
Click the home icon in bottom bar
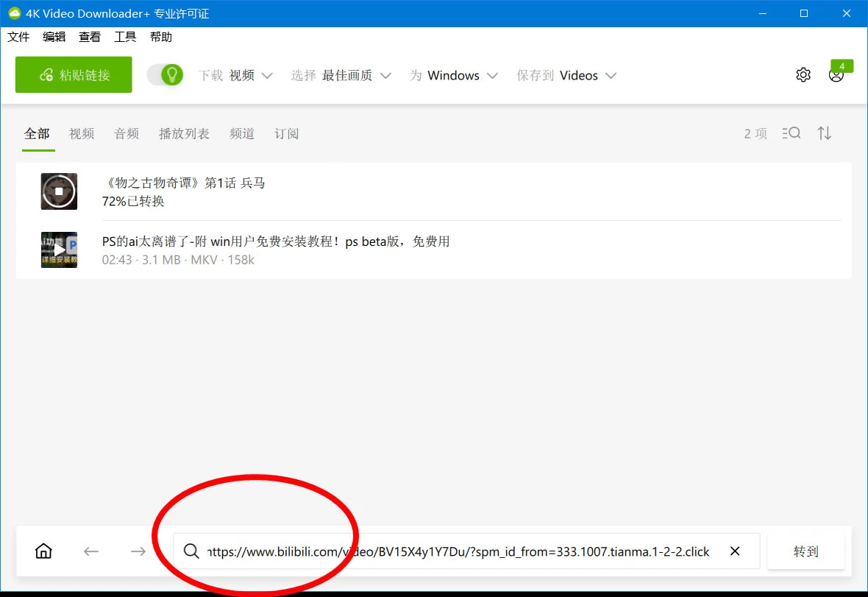click(x=43, y=551)
